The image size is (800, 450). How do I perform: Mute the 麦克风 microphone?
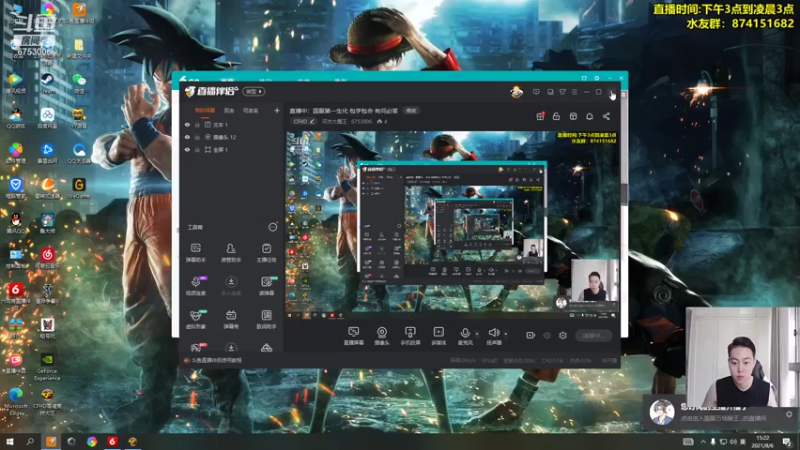click(465, 335)
